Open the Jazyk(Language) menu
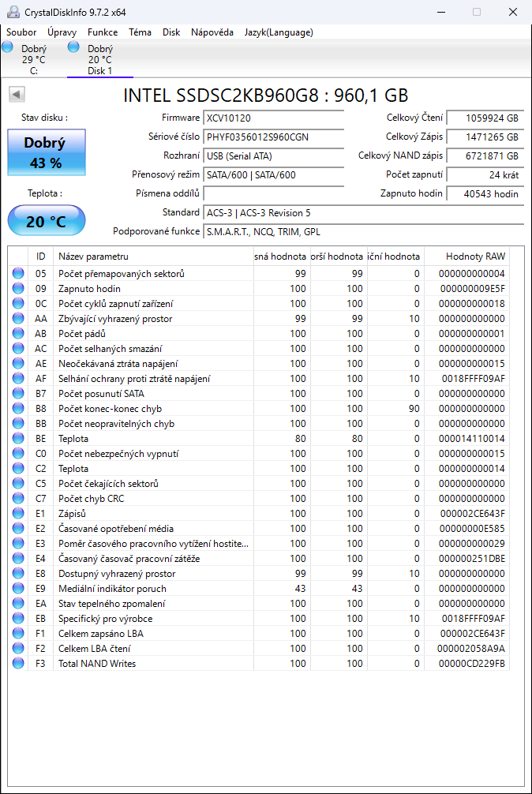 [279, 32]
